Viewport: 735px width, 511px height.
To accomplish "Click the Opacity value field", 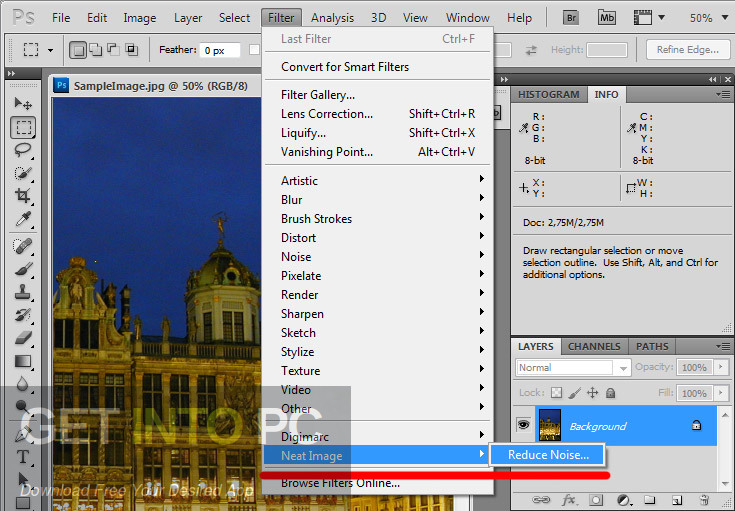I will pos(694,367).
